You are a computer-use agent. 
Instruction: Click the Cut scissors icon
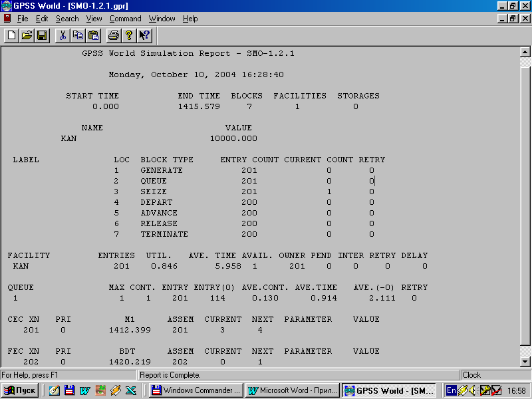point(63,35)
